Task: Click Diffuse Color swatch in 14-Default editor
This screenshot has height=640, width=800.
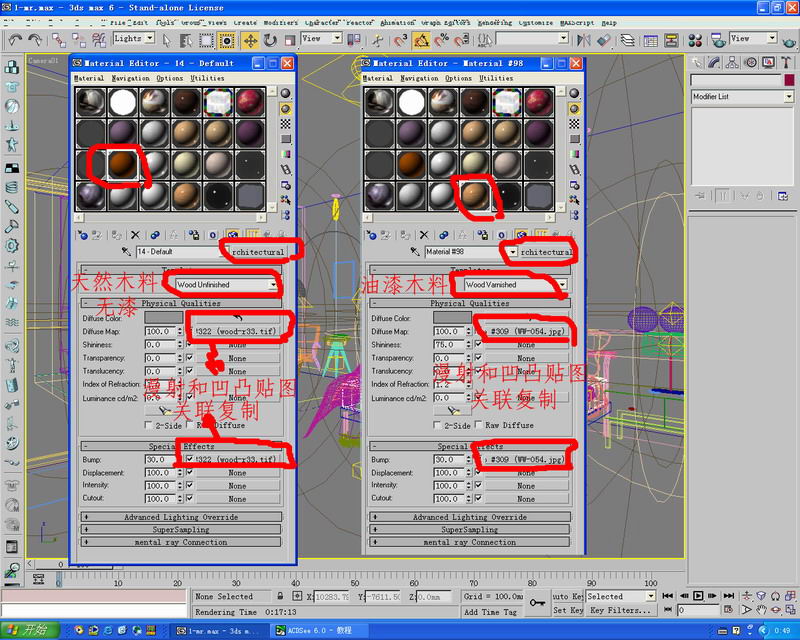Action: pos(163,317)
